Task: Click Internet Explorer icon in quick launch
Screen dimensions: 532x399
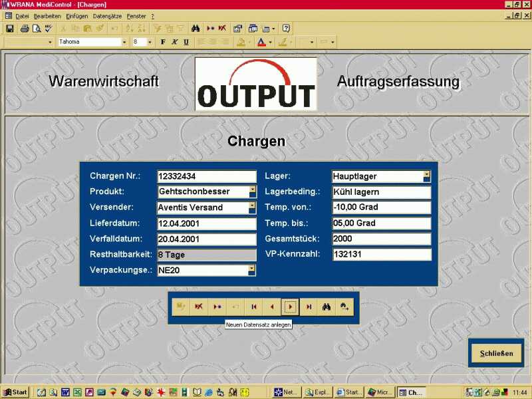Action: [x=208, y=392]
